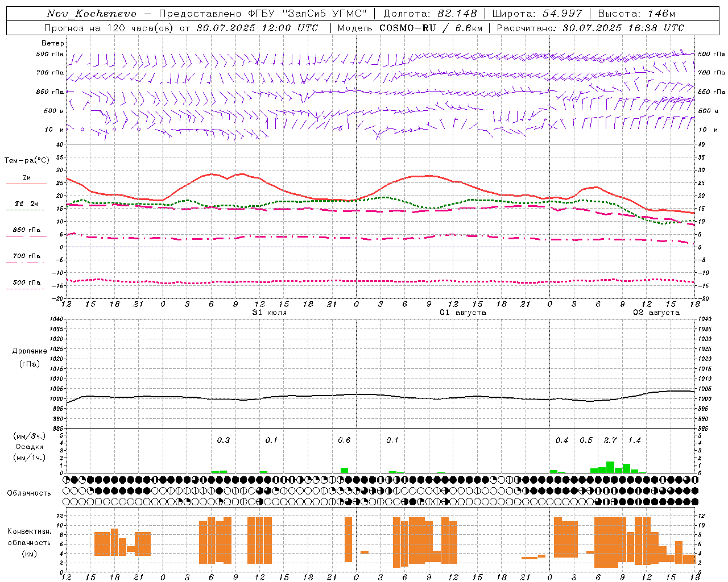
Task: Click the "Ветер" wind panel label
Action: (53, 43)
